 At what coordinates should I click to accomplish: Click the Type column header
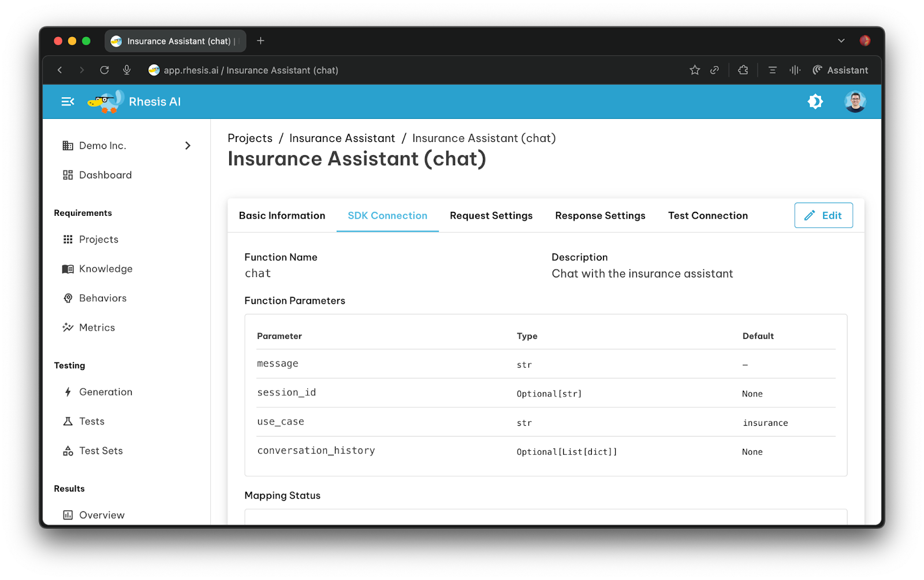coord(527,336)
